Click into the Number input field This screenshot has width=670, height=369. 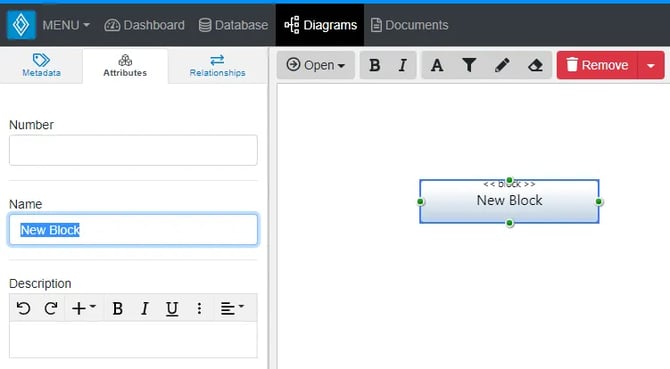pos(133,150)
